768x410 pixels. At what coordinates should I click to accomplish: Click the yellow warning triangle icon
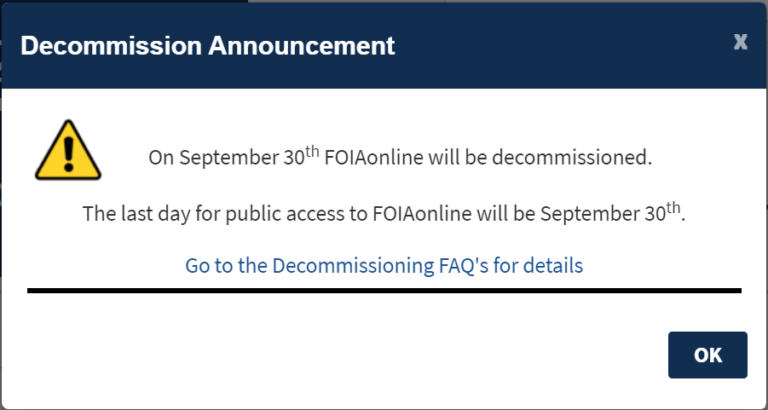coord(68,150)
